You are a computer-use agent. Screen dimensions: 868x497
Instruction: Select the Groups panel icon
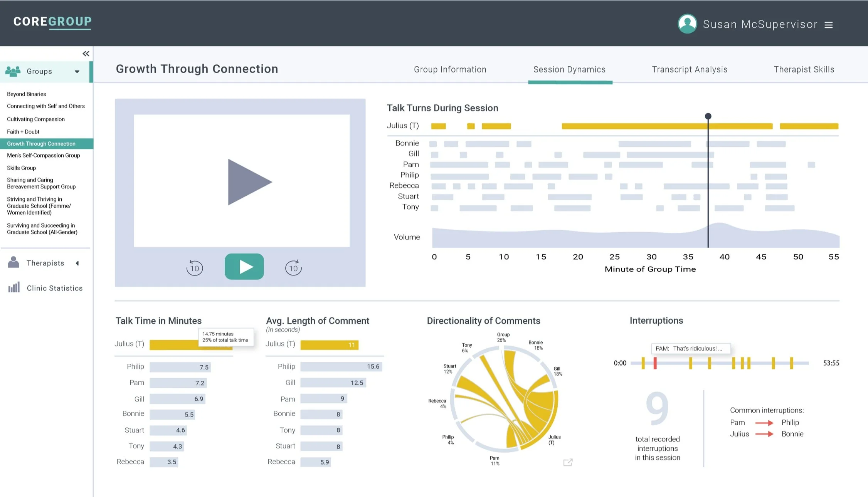coord(13,71)
